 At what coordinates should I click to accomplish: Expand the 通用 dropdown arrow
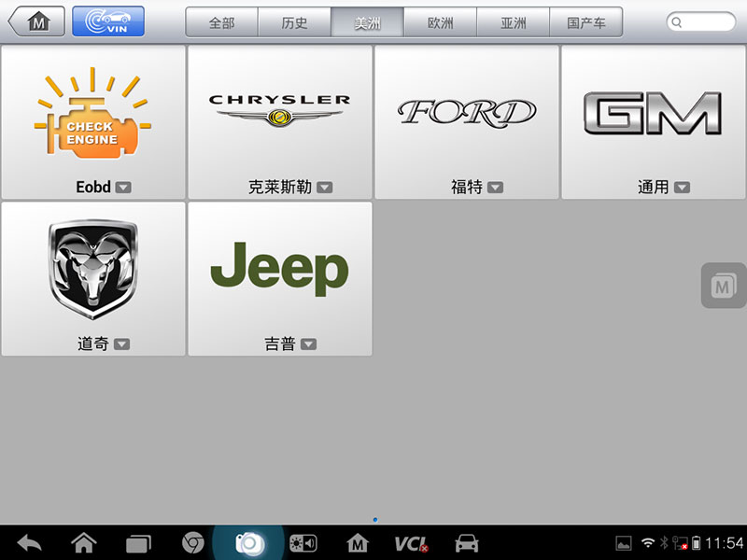683,188
